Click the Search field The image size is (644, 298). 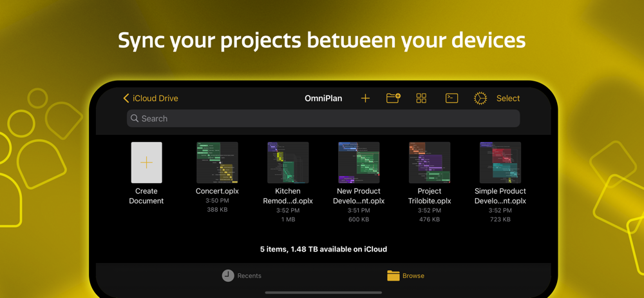[323, 119]
